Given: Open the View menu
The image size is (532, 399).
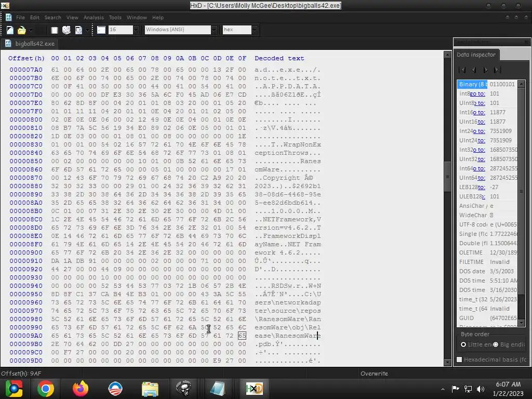Looking at the screenshot, I should [x=72, y=17].
